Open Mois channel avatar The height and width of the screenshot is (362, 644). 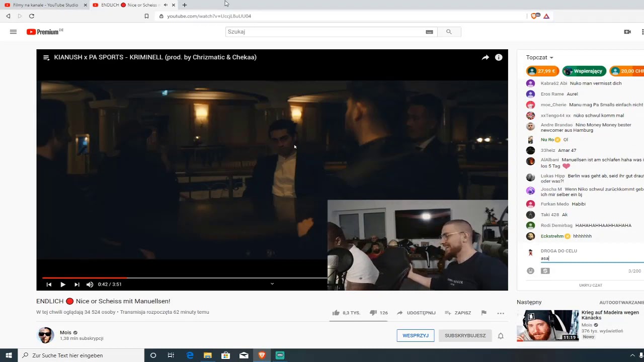tap(45, 335)
